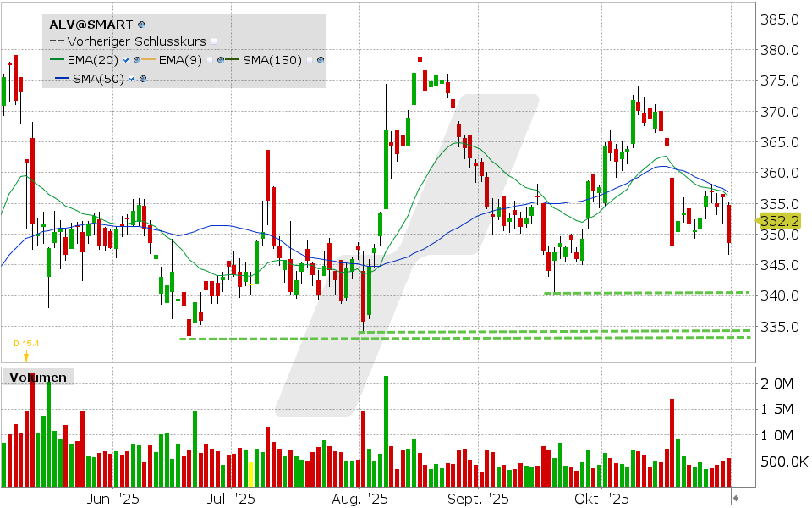The image size is (812, 508).
Task: Open the SMA(50) settings gear icon
Action: click(143, 77)
